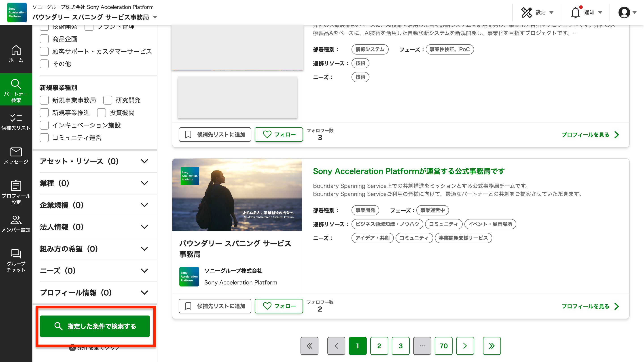Enable the インキュベーション施設 checkbox
Screen dimensions: 644x362
[x=44, y=125]
